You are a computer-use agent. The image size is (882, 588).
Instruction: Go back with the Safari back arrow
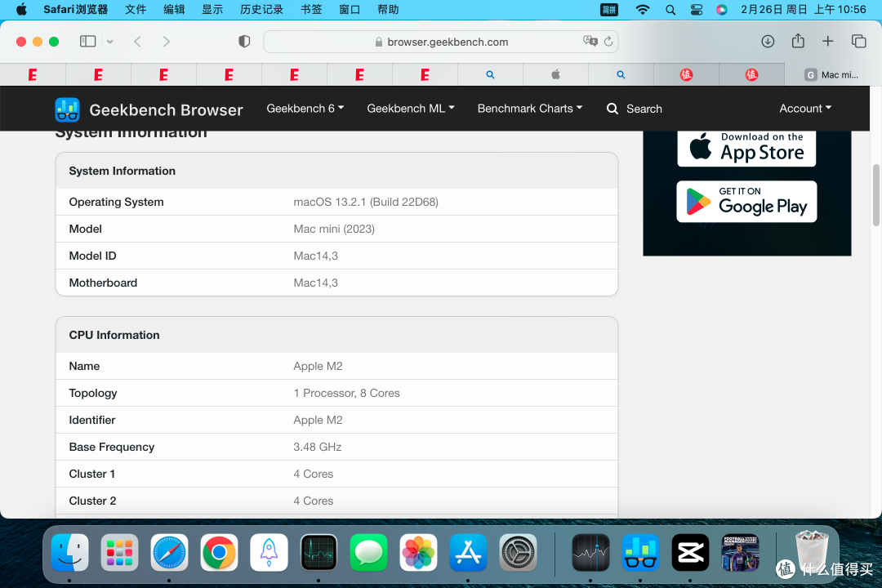(x=137, y=41)
